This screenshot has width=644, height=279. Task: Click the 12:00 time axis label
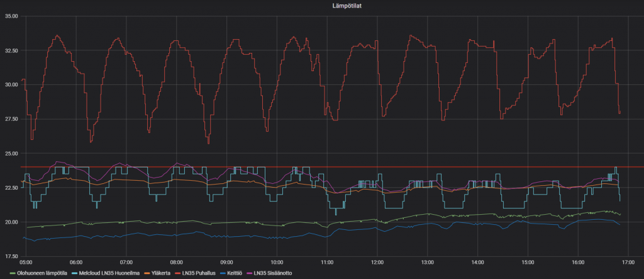pyautogui.click(x=377, y=262)
